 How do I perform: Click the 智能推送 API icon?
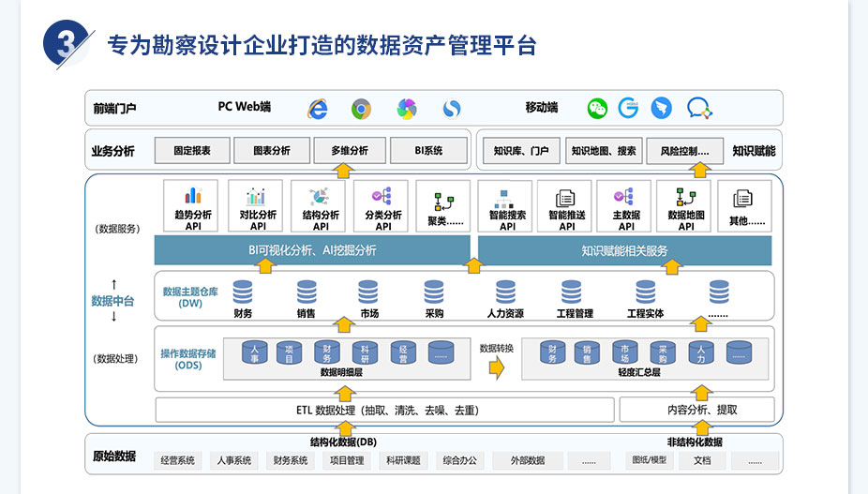point(566,198)
